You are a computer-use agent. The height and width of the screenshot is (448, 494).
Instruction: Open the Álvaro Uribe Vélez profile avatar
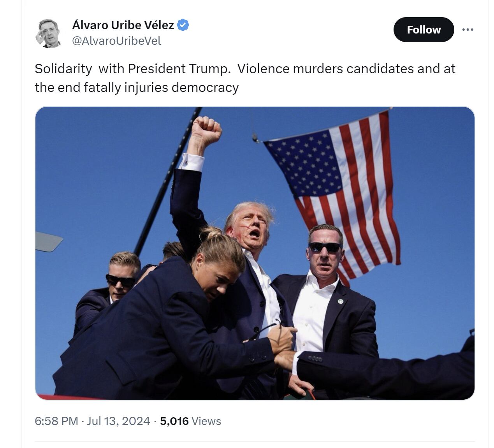pyautogui.click(x=49, y=33)
